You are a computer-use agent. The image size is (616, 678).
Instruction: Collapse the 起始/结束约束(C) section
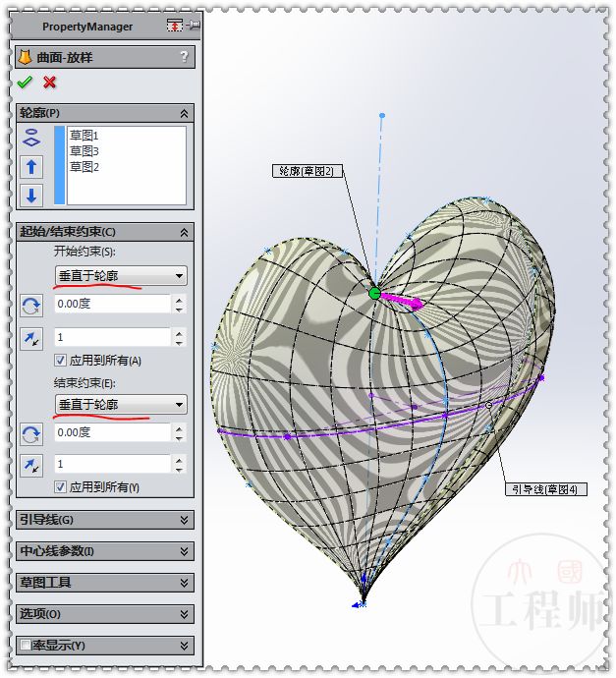pyautogui.click(x=184, y=233)
